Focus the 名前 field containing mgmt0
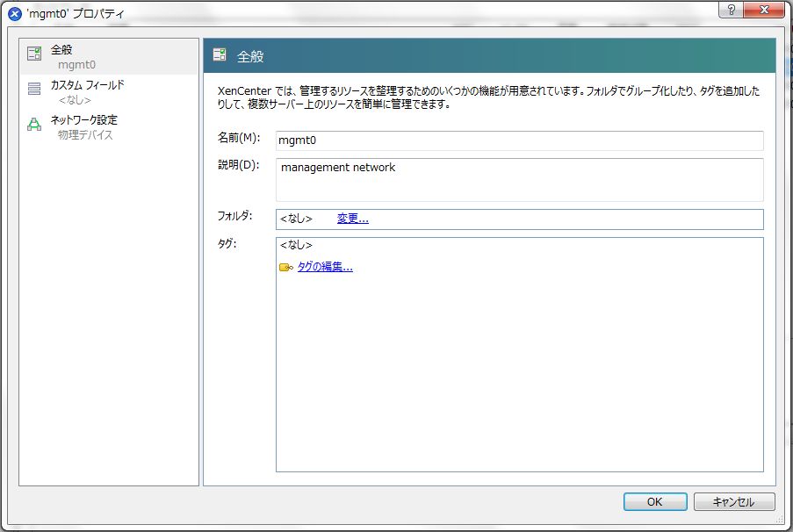Image resolution: width=793 pixels, height=532 pixels. tap(518, 140)
